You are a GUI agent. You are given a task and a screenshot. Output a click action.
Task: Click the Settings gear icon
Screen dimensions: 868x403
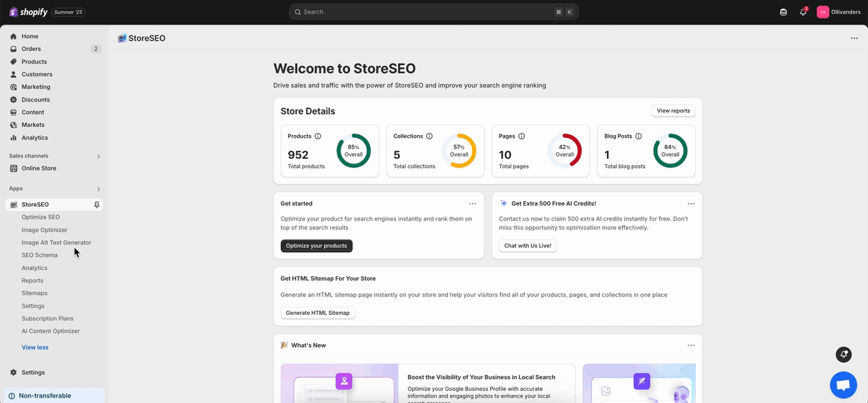[14, 372]
